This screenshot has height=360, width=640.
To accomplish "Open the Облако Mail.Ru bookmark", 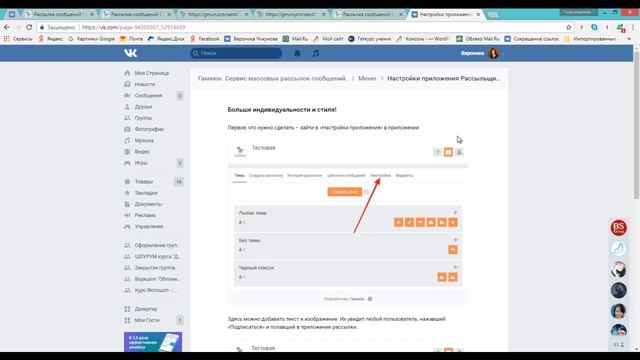I will [x=478, y=39].
